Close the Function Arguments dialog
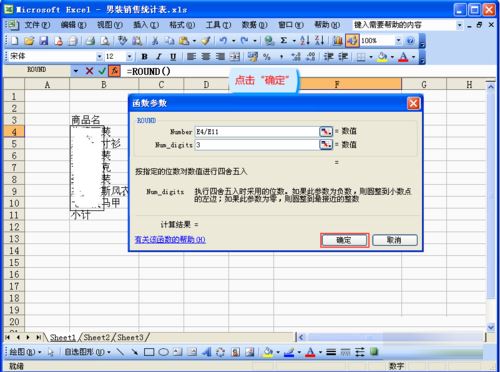 coord(413,103)
